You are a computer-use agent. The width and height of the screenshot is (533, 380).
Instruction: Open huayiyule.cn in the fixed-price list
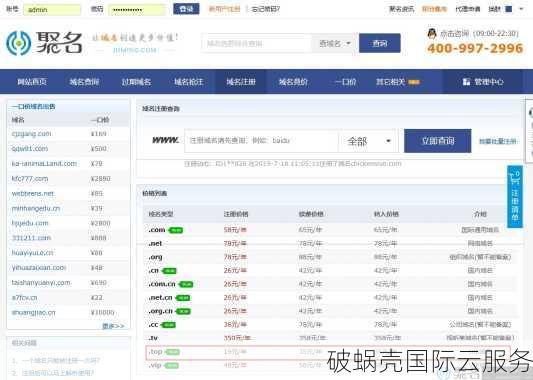point(32,253)
